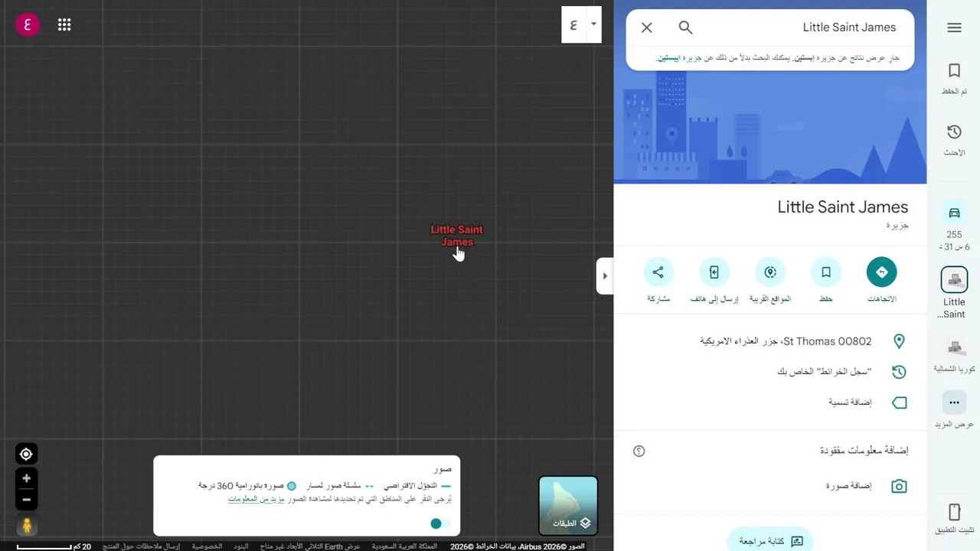
Task: Click the Directions button
Action: tap(881, 272)
